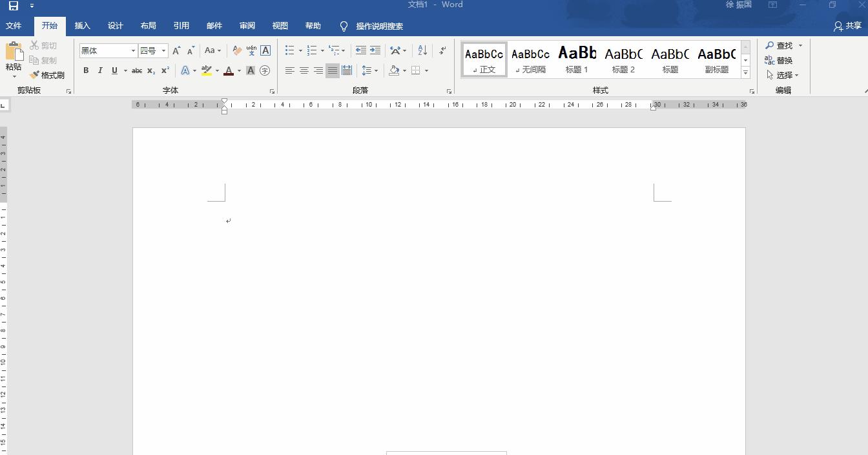The height and width of the screenshot is (455, 868).
Task: Click the Clear Formatting eraser icon
Action: point(237,50)
